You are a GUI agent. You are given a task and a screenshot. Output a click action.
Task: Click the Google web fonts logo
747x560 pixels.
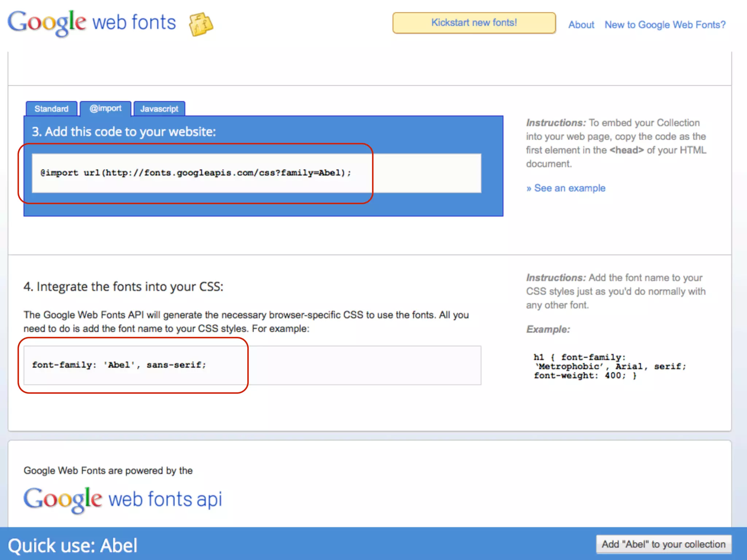click(47, 23)
